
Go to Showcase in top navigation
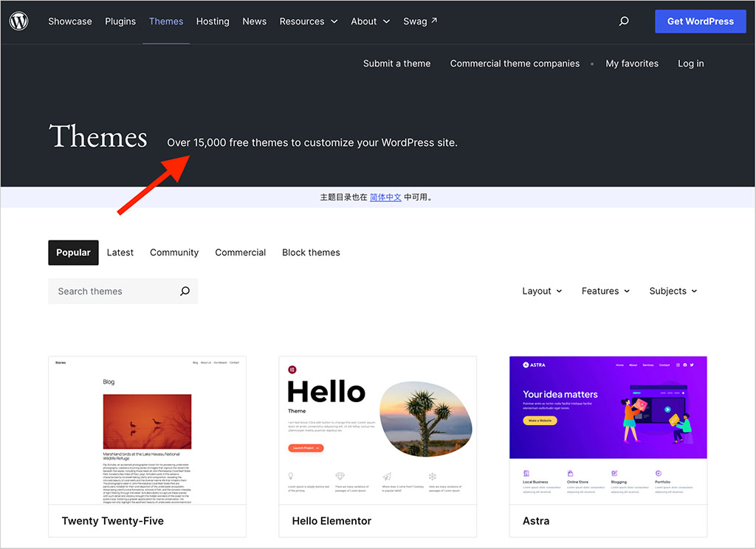tap(70, 21)
